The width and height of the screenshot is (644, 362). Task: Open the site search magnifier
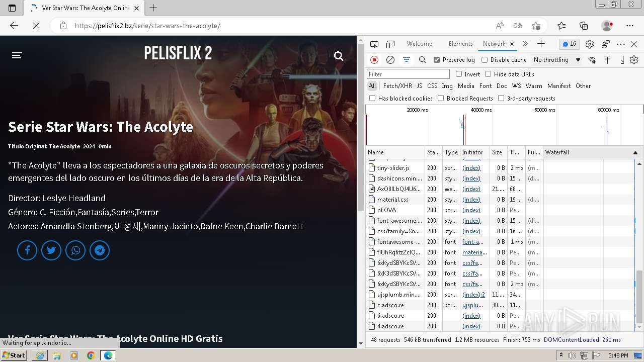tap(339, 56)
